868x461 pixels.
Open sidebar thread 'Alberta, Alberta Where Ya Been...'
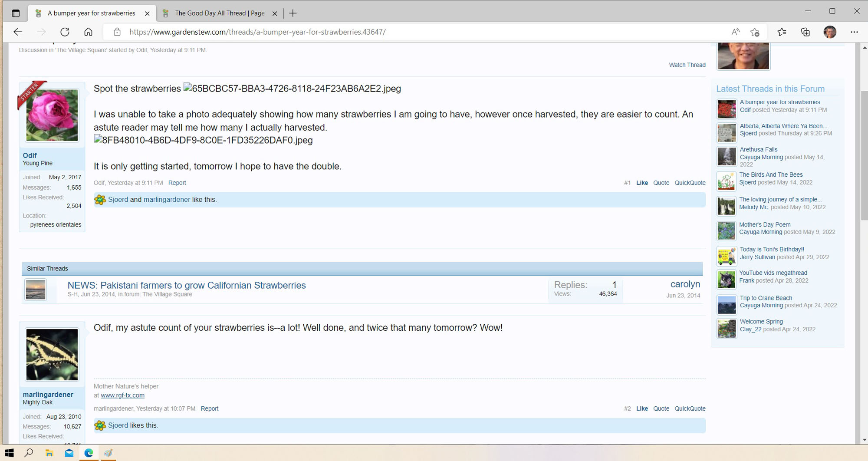tap(783, 126)
